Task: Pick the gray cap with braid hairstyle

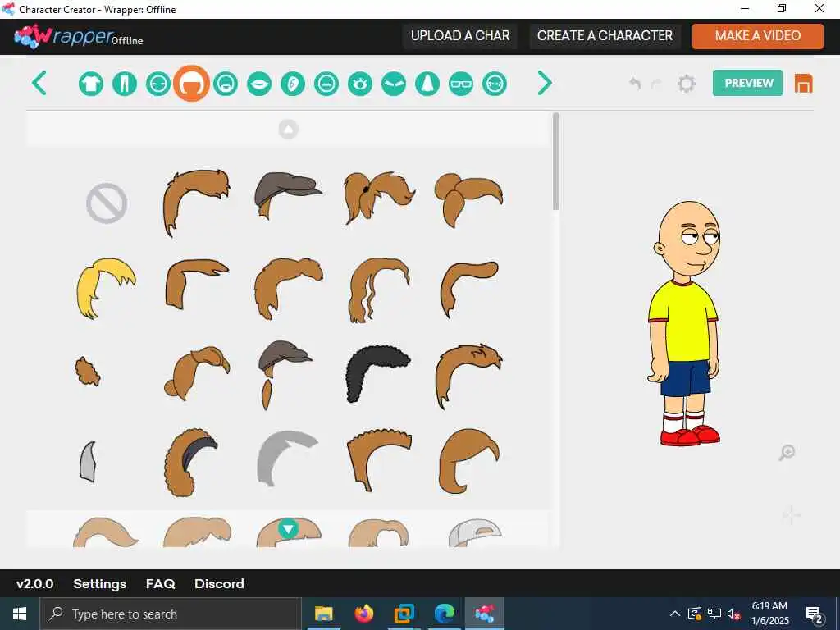Action: 285,374
